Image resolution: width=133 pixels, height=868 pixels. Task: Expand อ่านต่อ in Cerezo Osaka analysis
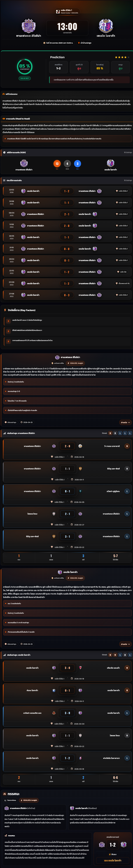[x=125, y=644]
